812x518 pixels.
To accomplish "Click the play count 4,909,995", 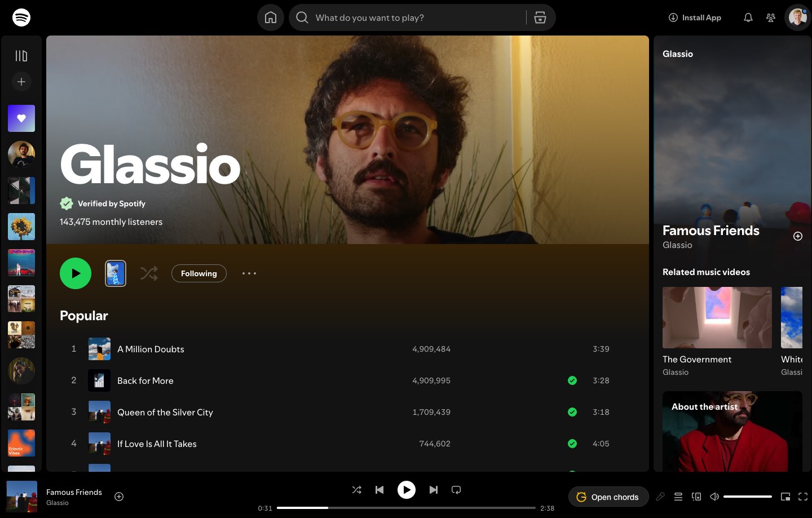I will (431, 380).
